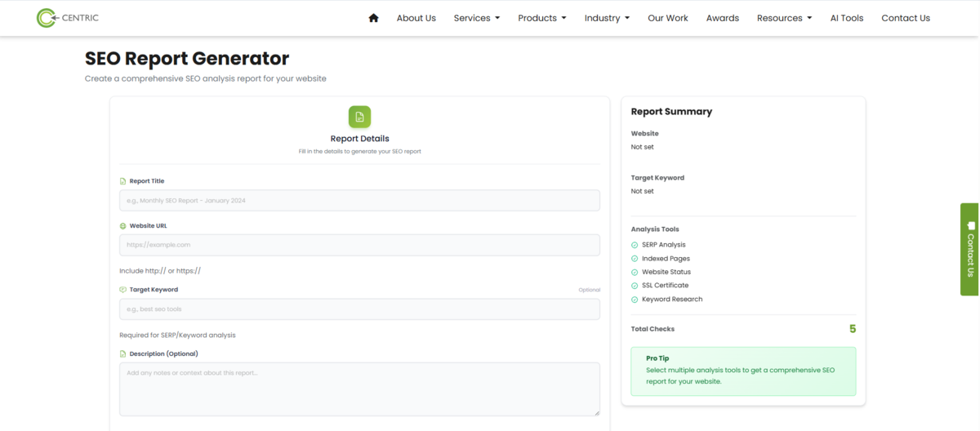
Task: Click the home icon in navigation bar
Action: [x=374, y=18]
